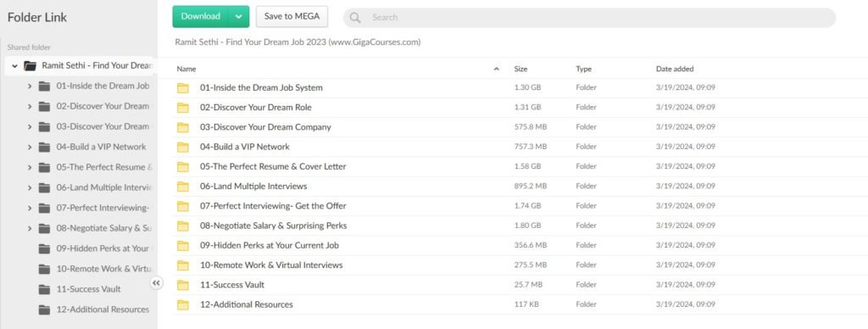Select 07-Perfect Interviewing- Get the Offer name
The width and height of the screenshot is (868, 329).
click(273, 206)
